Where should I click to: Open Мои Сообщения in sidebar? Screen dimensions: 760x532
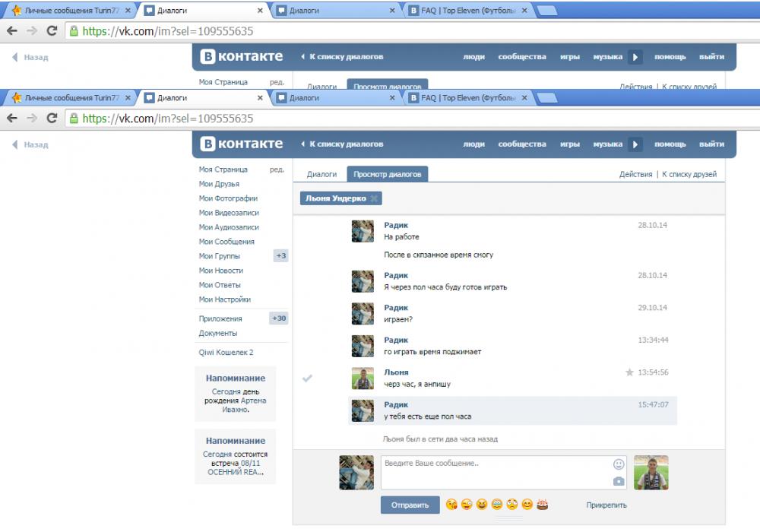(226, 241)
